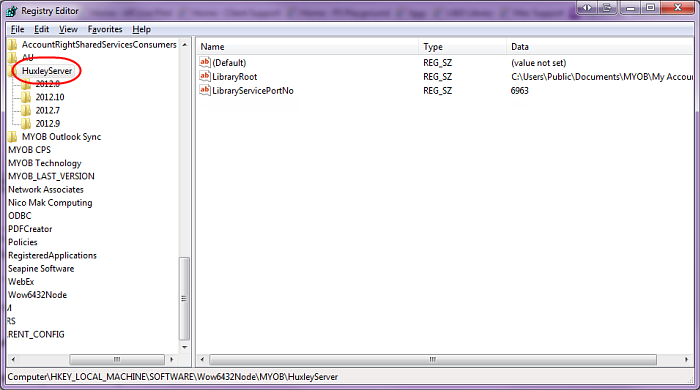
Task: Select the Policies key
Action: 23,242
